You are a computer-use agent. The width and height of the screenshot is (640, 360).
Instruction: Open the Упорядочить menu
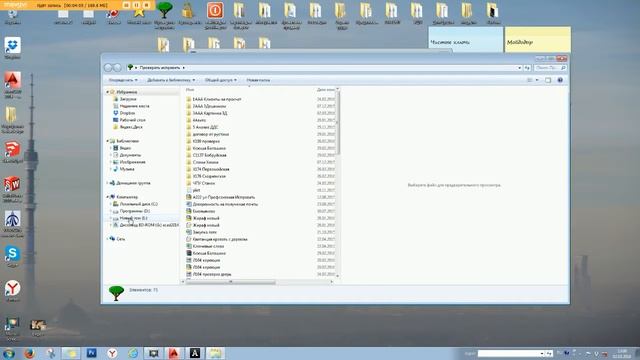pyautogui.click(x=123, y=80)
